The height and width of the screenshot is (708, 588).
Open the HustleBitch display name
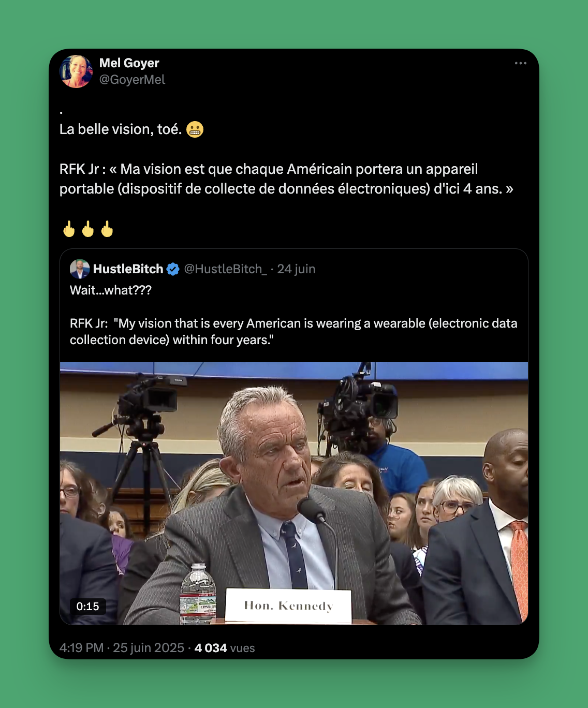click(128, 269)
